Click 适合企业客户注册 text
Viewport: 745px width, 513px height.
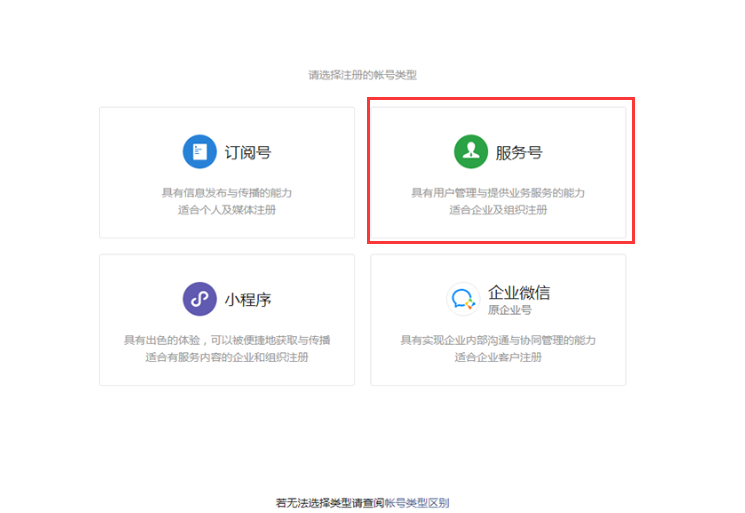click(498, 357)
